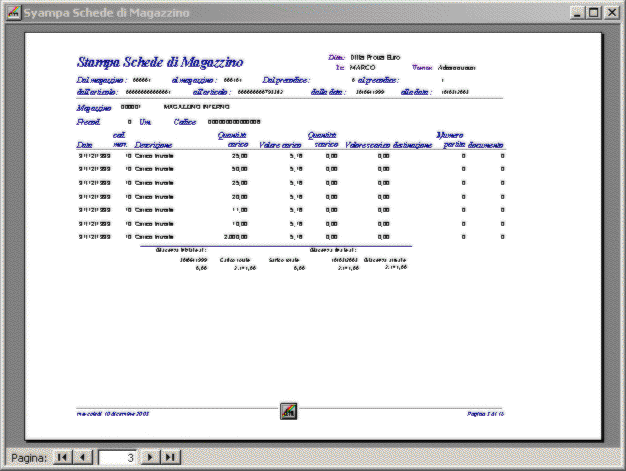Click the destinazione column header

coord(412,145)
